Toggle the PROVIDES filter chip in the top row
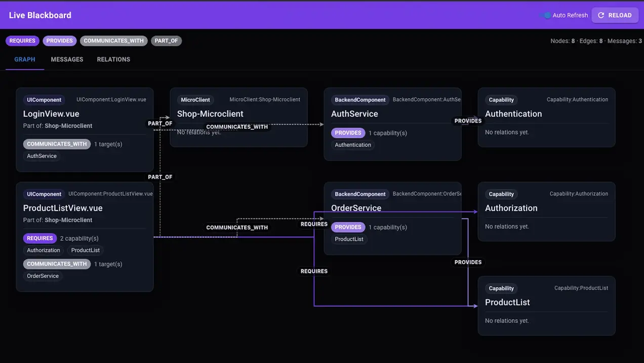644x363 pixels. point(60,41)
